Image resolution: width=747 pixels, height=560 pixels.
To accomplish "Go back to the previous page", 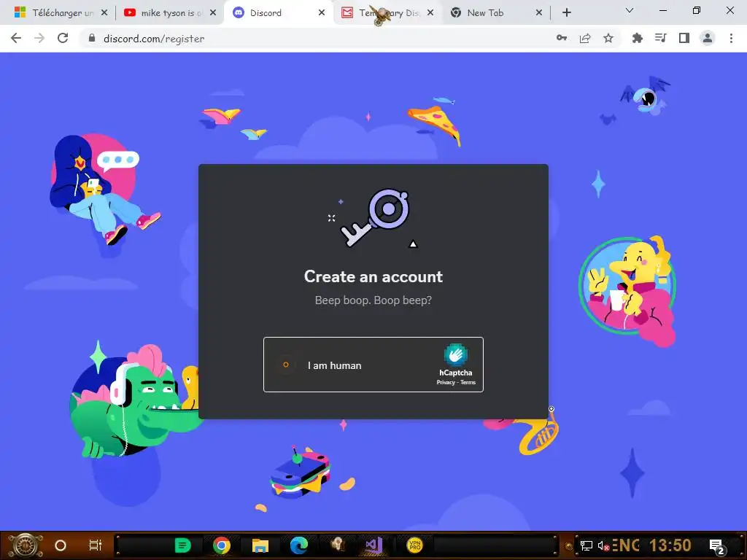I will (16, 38).
